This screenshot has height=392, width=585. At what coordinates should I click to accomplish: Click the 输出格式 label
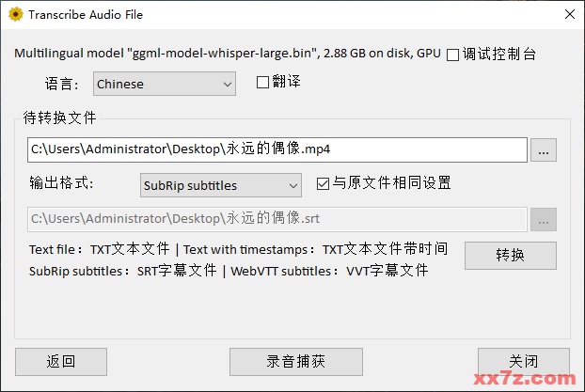(62, 183)
